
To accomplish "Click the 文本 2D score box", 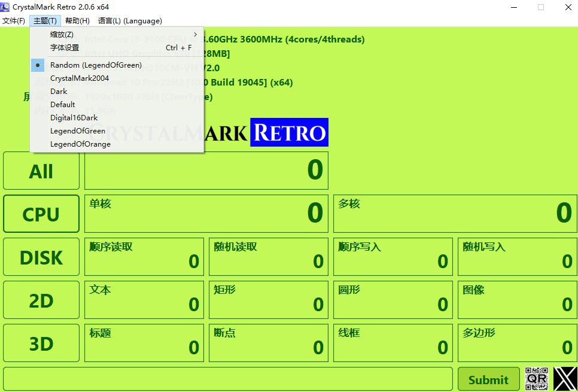I will [x=144, y=300].
